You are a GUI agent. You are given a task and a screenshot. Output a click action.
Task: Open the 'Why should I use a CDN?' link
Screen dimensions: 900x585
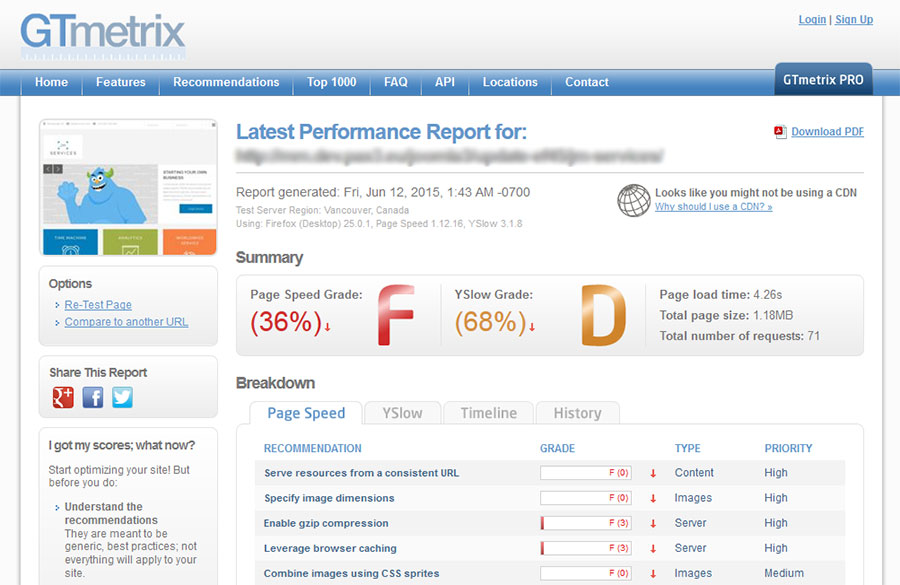(x=713, y=207)
